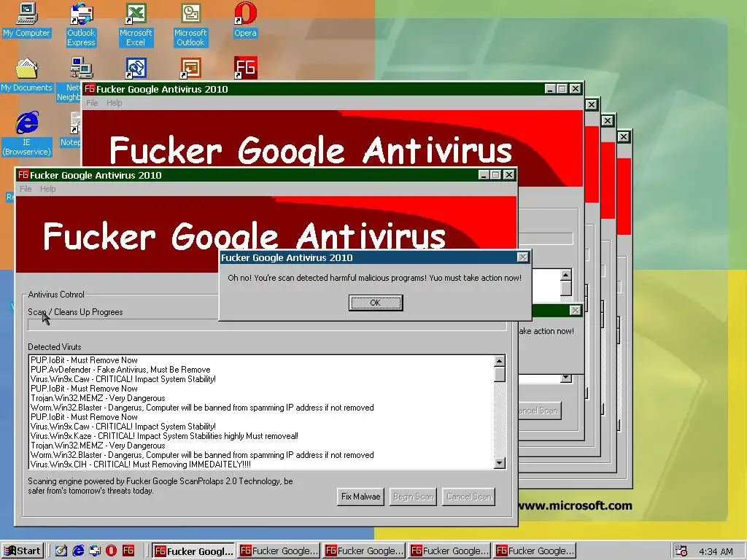
Task: Open the Microsoft Excel desktop shortcut
Action: click(136, 25)
